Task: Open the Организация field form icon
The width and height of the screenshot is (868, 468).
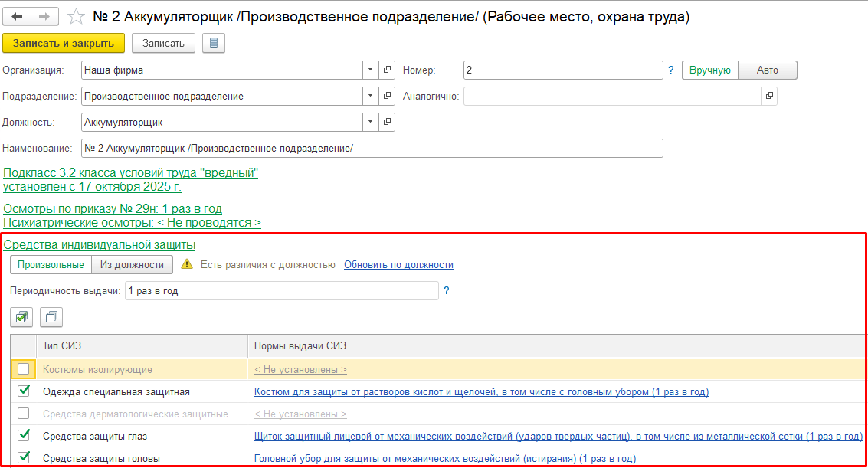Action: coord(387,70)
